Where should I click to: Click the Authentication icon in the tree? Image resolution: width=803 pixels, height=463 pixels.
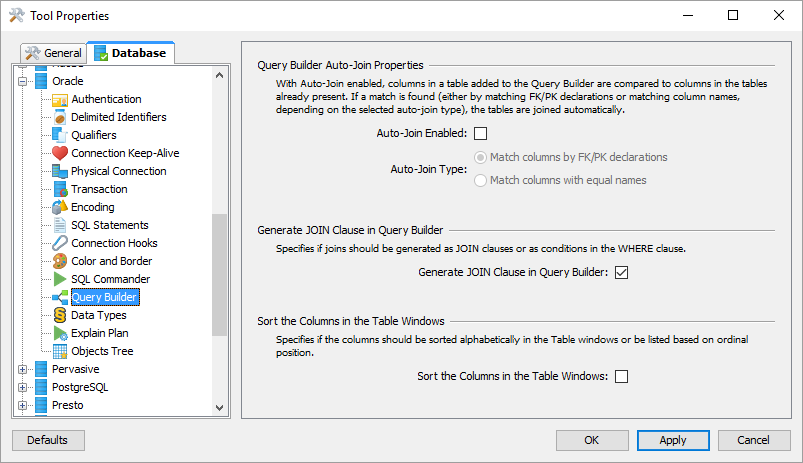tap(59, 99)
